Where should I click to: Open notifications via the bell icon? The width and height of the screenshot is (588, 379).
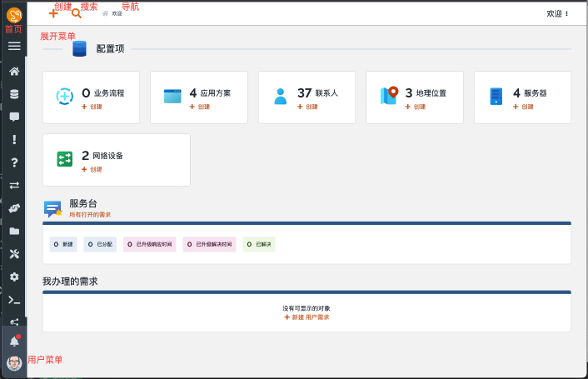(14, 342)
